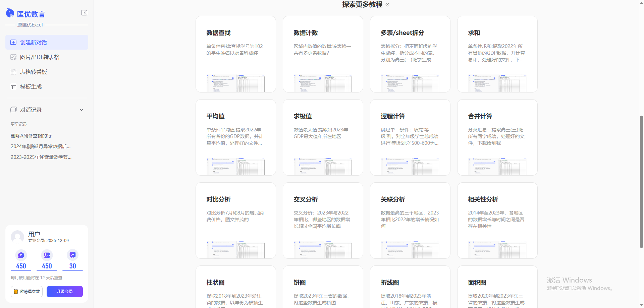Click the image quota icon above 450
The image size is (644, 308).
point(47,255)
